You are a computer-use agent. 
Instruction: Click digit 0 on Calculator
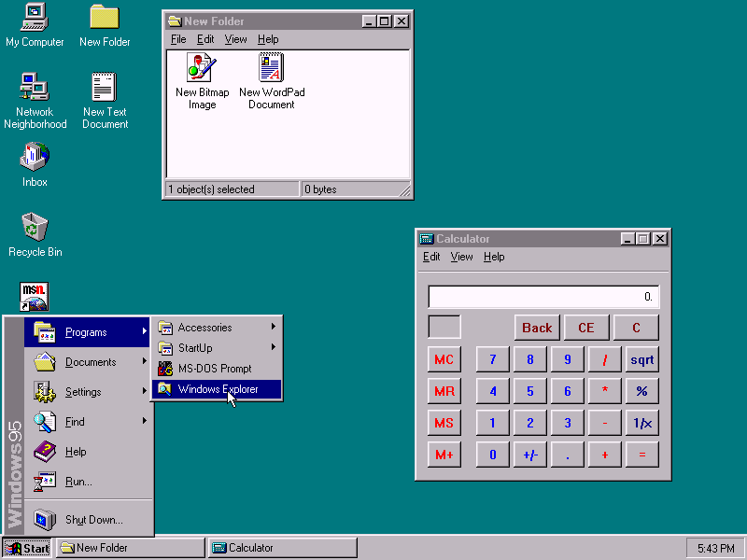pyautogui.click(x=493, y=455)
